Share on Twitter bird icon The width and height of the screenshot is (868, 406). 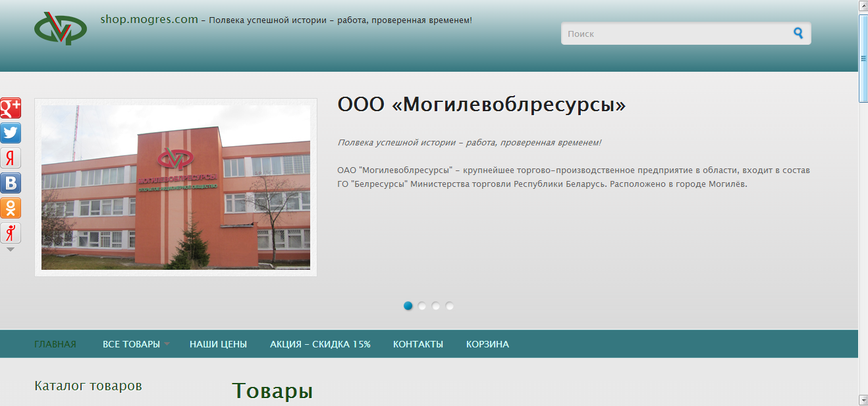[x=11, y=133]
